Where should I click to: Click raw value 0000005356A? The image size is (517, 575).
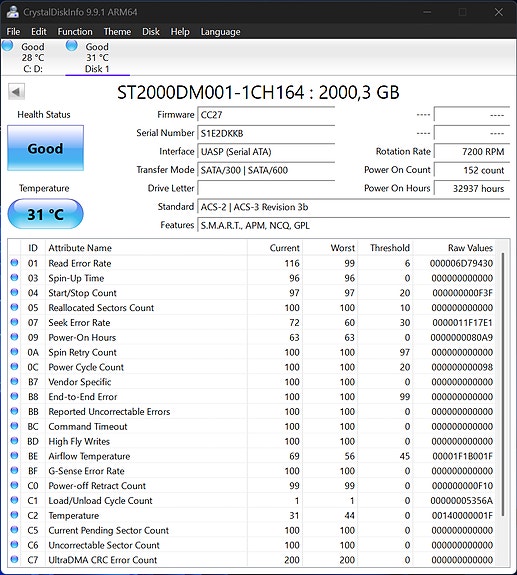pyautogui.click(x=462, y=501)
